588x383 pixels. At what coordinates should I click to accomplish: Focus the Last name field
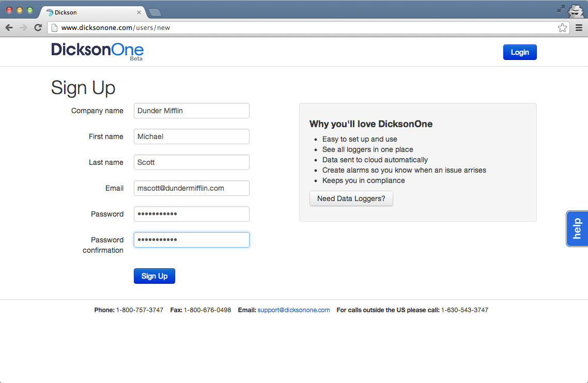point(192,162)
